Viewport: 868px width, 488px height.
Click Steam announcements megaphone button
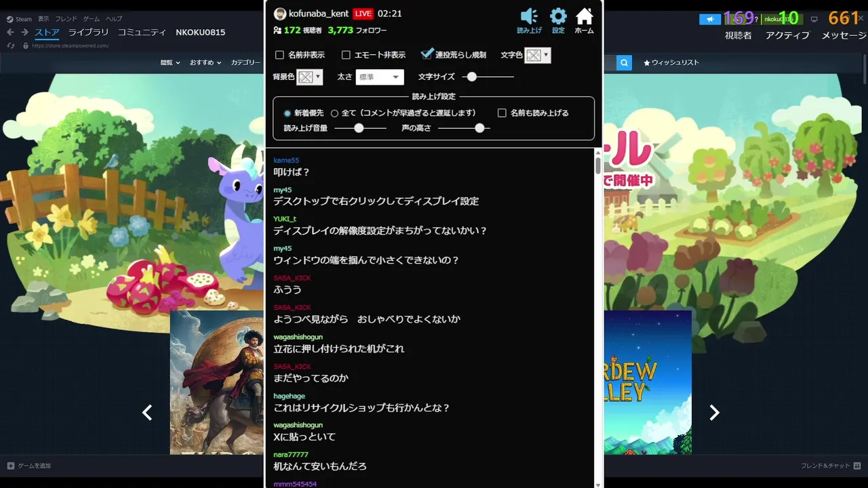[710, 19]
